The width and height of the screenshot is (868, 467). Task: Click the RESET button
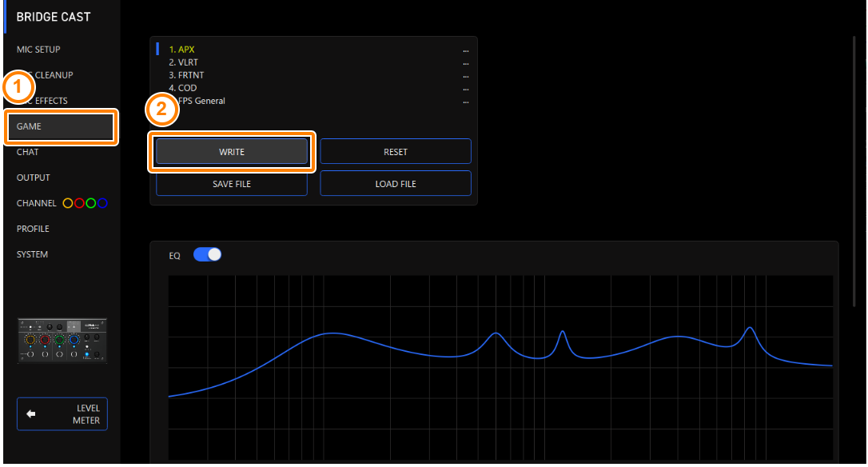(x=396, y=152)
